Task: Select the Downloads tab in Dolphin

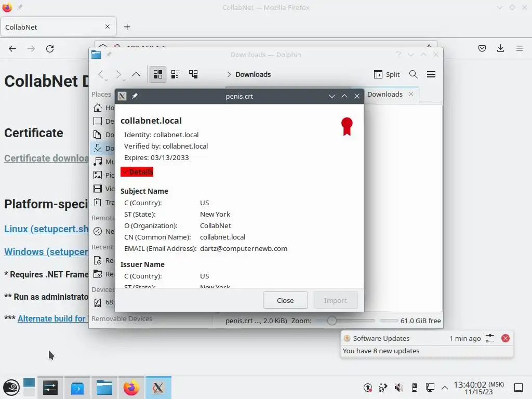Action: [385, 95]
